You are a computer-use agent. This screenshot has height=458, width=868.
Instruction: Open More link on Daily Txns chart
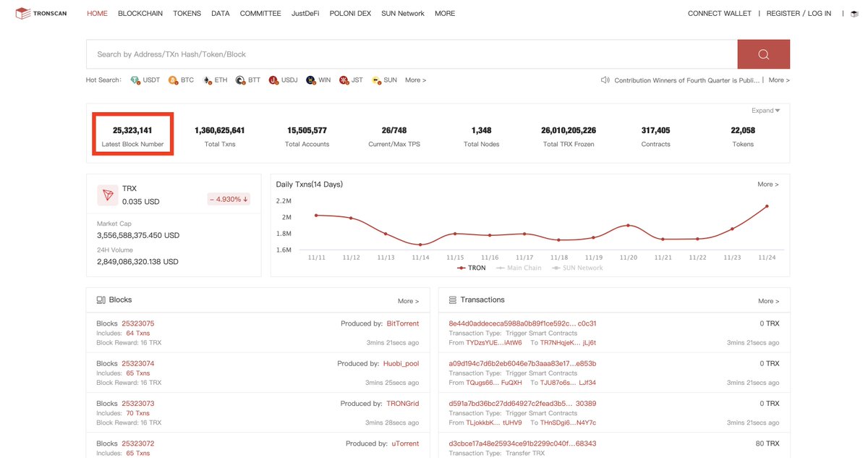(768, 185)
